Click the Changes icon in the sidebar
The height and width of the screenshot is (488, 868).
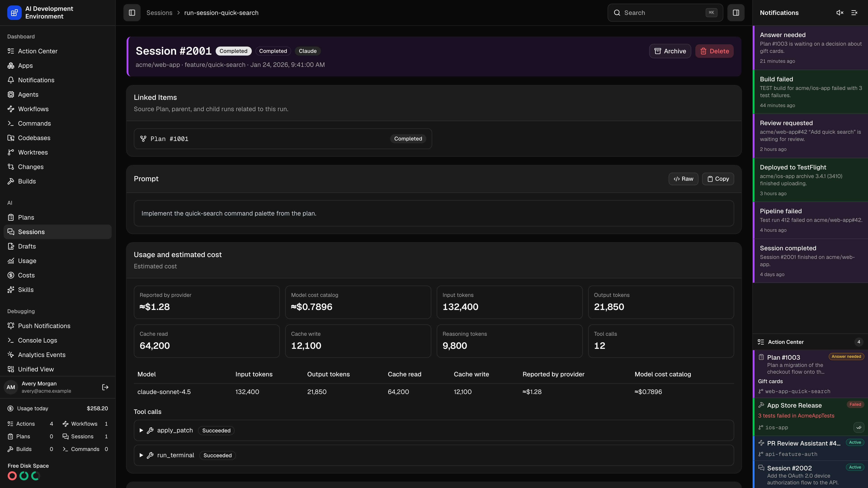[11, 167]
